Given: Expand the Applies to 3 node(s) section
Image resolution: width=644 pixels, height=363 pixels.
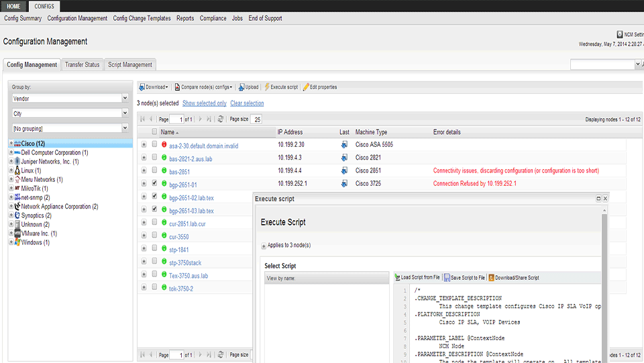Looking at the screenshot, I should (x=264, y=246).
